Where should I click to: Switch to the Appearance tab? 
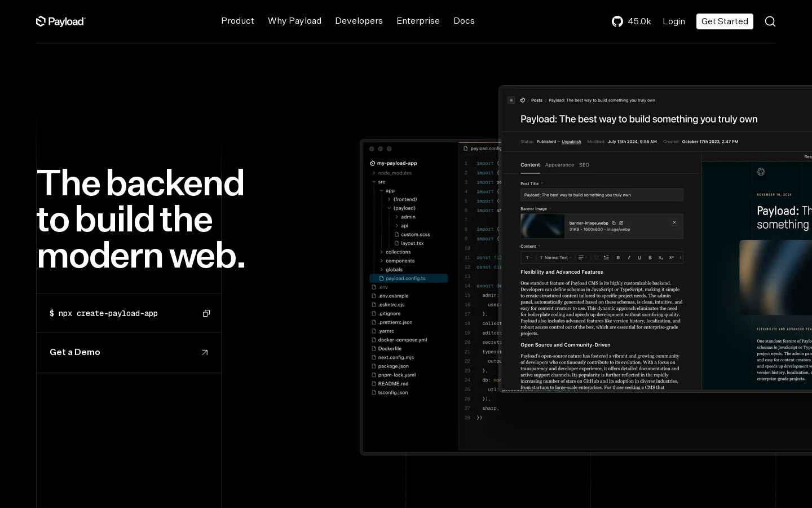point(559,165)
